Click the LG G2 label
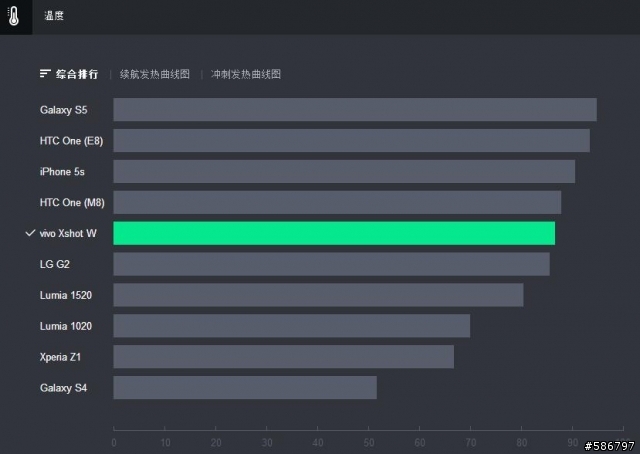Viewport: 640px width, 454px height. 55,264
